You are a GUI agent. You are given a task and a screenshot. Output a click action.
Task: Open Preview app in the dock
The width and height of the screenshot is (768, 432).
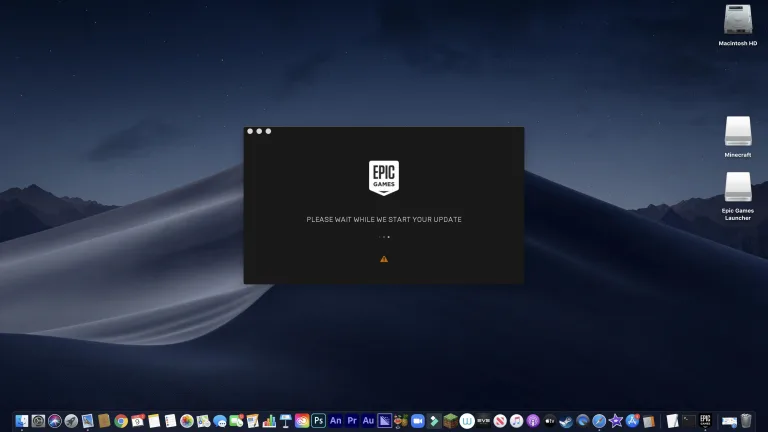coord(88,421)
